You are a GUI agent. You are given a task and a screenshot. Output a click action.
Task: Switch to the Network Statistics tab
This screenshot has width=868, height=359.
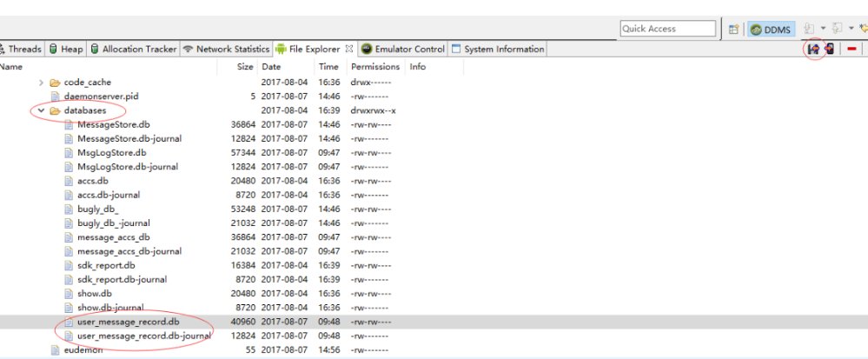click(226, 49)
